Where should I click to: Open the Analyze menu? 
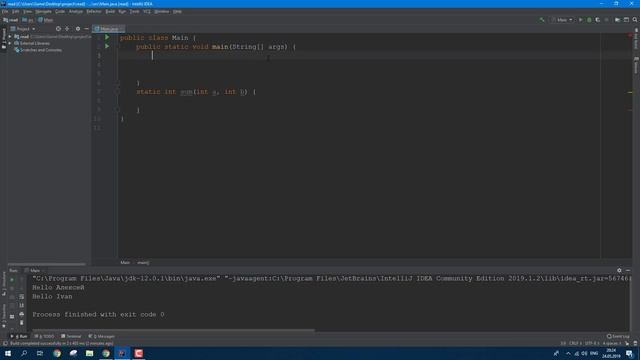point(76,11)
